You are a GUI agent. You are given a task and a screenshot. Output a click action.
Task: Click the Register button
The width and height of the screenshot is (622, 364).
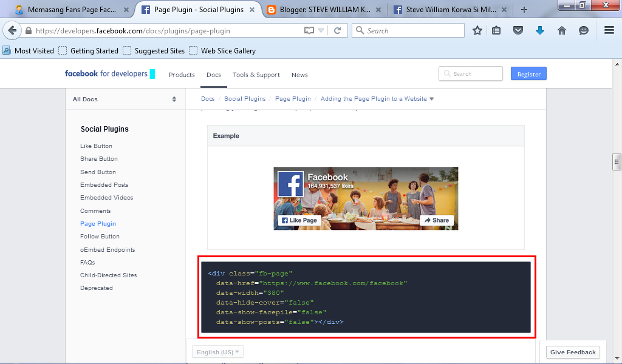click(529, 74)
